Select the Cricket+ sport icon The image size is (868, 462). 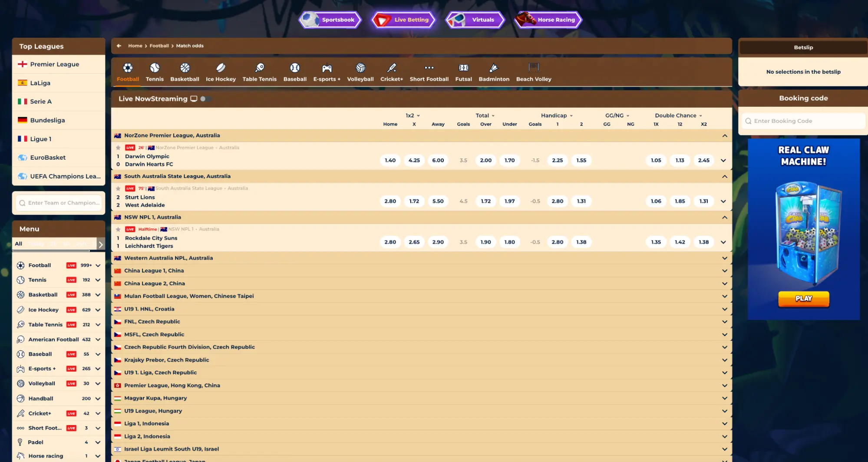click(x=391, y=72)
